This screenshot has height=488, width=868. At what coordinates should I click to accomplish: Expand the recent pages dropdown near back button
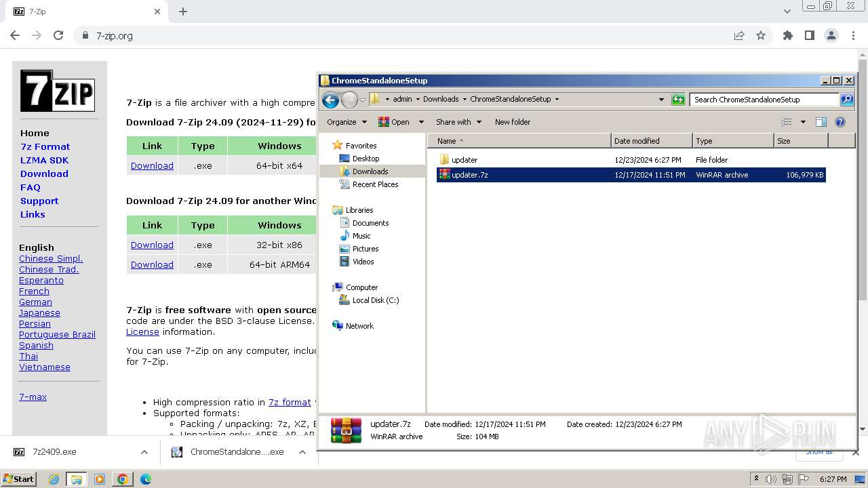click(362, 100)
